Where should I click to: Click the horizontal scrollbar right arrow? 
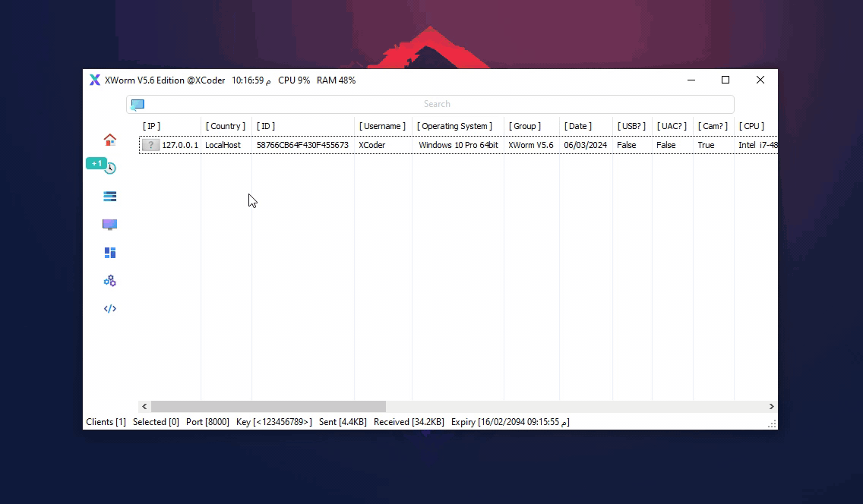click(x=771, y=407)
